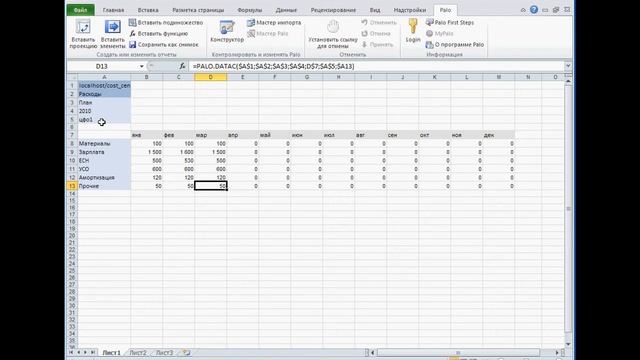640x360 pixels.
Task: Open О программе Palo
Action: [x=455, y=44]
